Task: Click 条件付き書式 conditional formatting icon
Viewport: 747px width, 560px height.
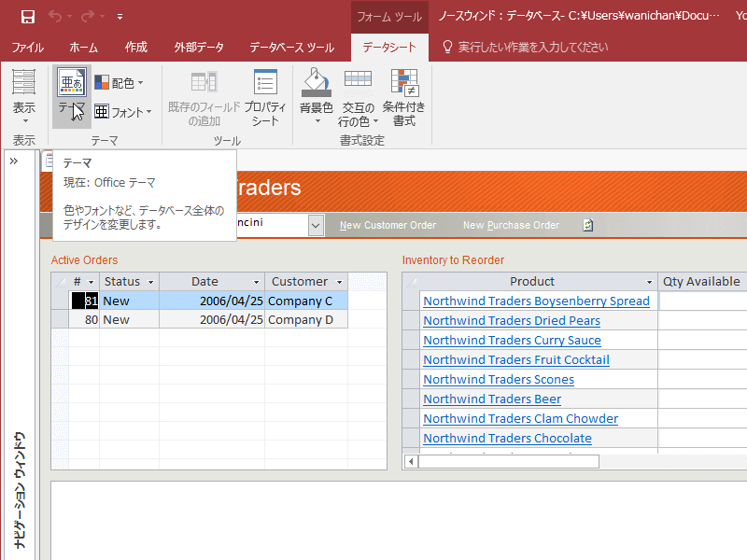Action: coord(404,82)
